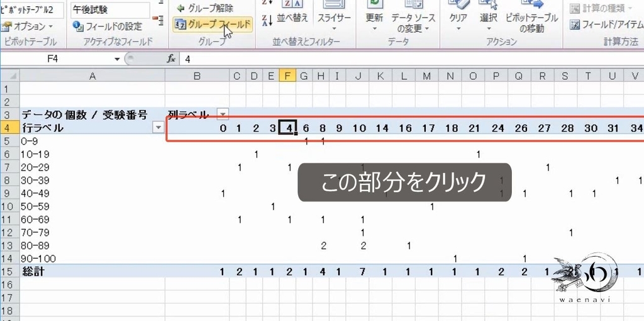Image resolution: width=644 pixels, height=321 pixels.
Task: Click cell データの個数 / 受験番号
Action: pos(84,115)
